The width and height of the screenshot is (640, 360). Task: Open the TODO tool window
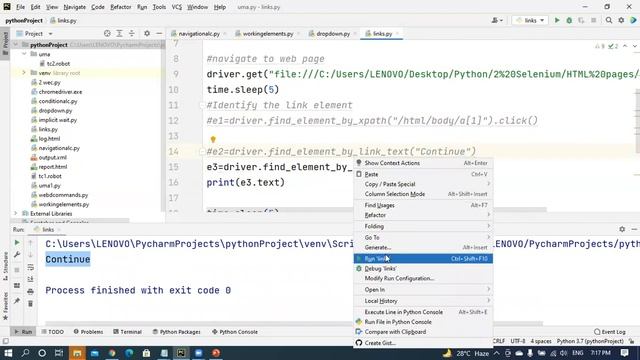point(53,332)
